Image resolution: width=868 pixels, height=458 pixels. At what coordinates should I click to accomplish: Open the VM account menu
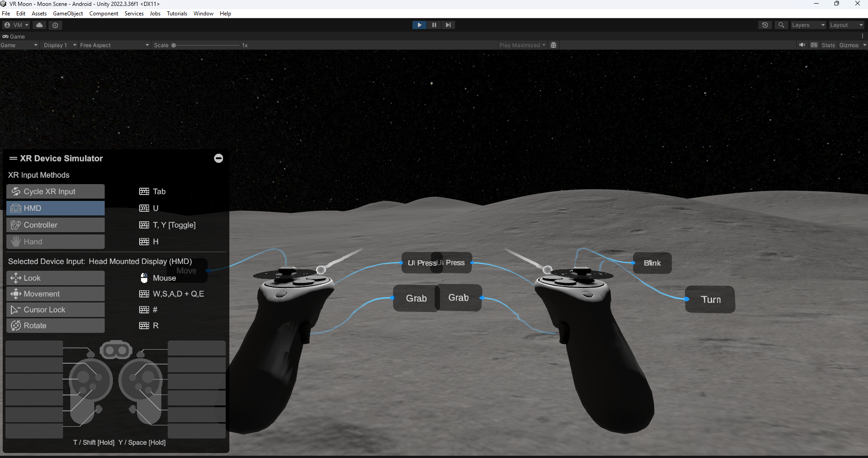16,25
